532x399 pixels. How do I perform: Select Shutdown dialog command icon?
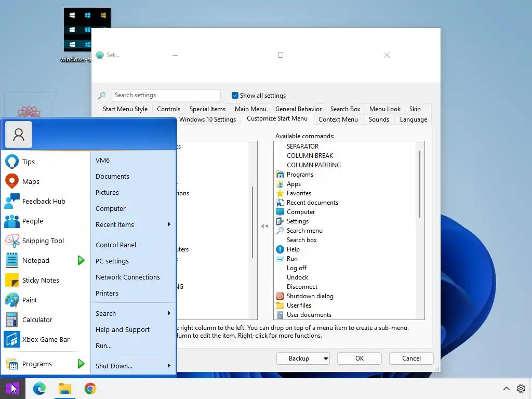click(x=280, y=296)
